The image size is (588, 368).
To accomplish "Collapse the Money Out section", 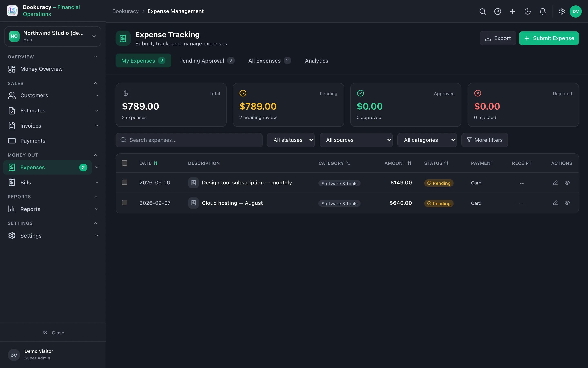I will point(96,155).
